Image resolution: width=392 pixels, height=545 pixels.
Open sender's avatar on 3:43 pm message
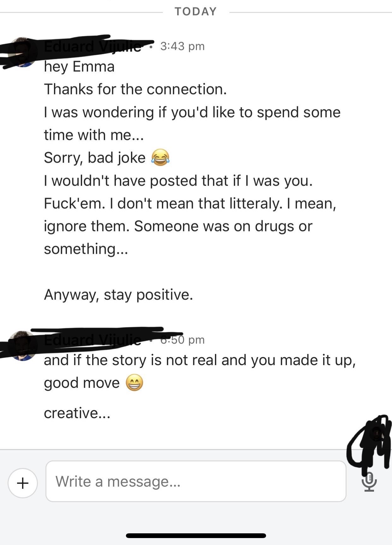[x=22, y=52]
